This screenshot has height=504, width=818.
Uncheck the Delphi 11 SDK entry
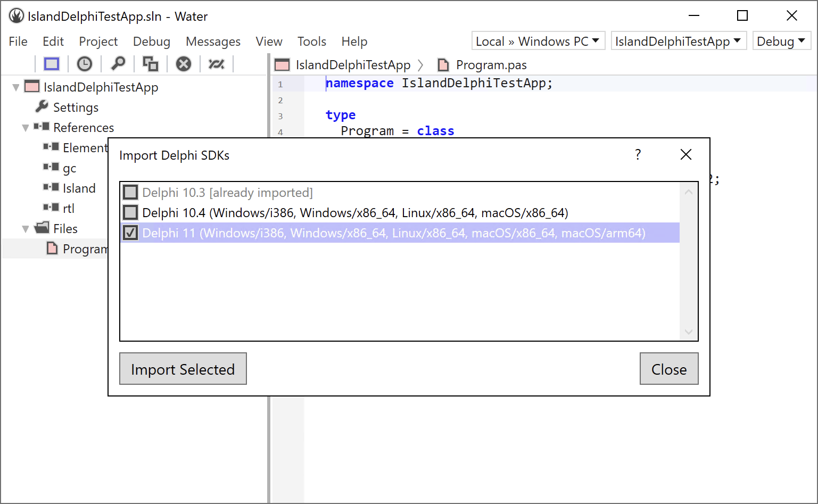coord(130,233)
